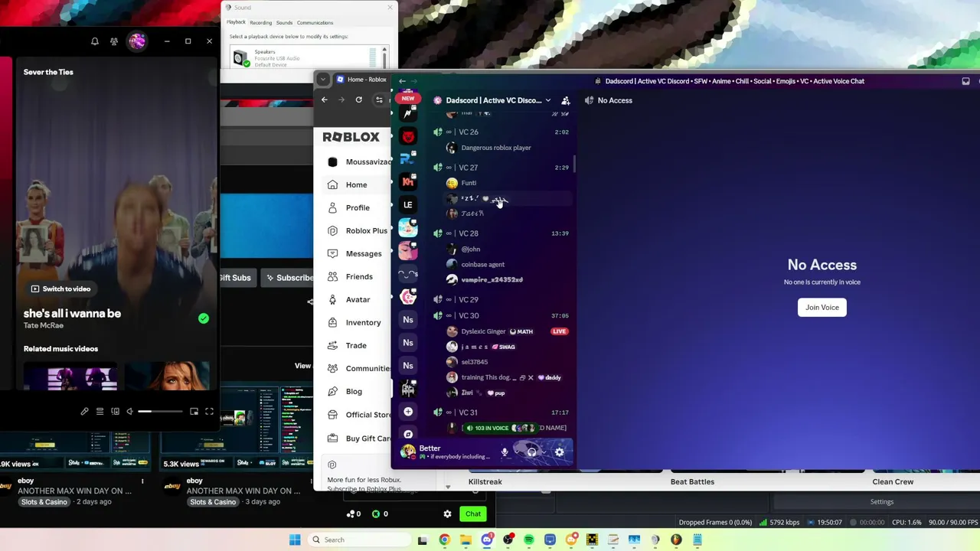The height and width of the screenshot is (551, 980).
Task: Switch to the Sounds tab in Sound dialog
Action: tap(284, 23)
